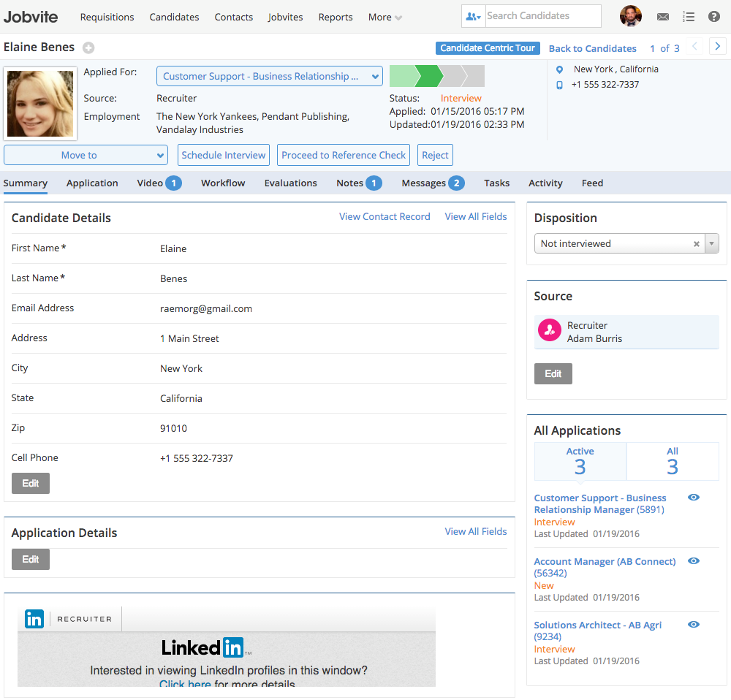Open the help question mark icon
The image size is (731, 700).
point(713,17)
